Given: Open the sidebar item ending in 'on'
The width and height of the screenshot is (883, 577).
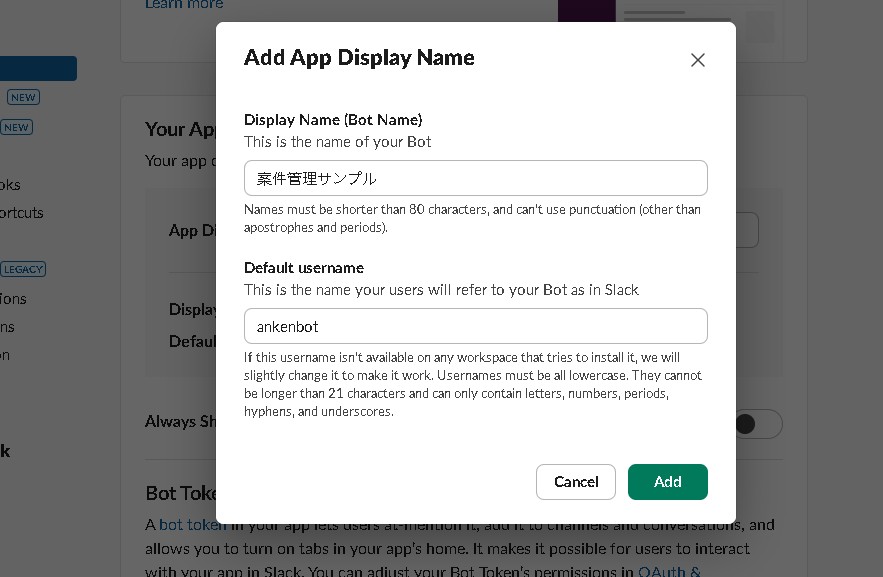Looking at the screenshot, I should coord(5,355).
